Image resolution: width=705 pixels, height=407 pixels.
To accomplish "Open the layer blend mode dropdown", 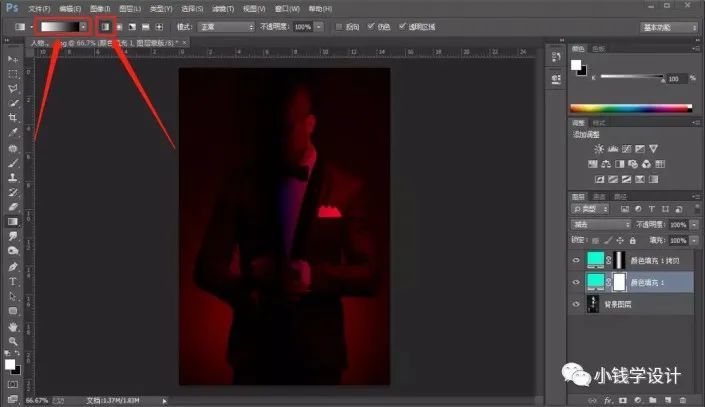I will [601, 224].
